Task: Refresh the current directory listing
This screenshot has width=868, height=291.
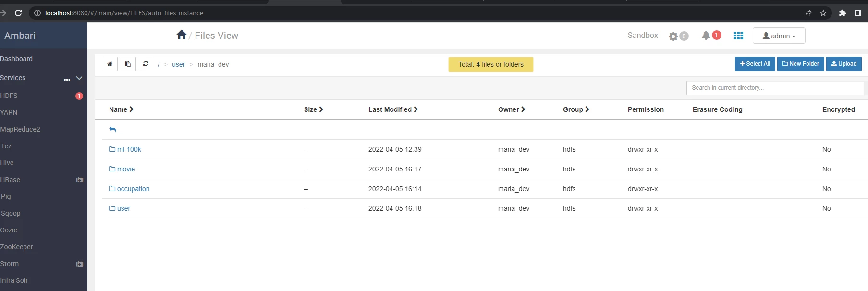Action: coord(146,64)
